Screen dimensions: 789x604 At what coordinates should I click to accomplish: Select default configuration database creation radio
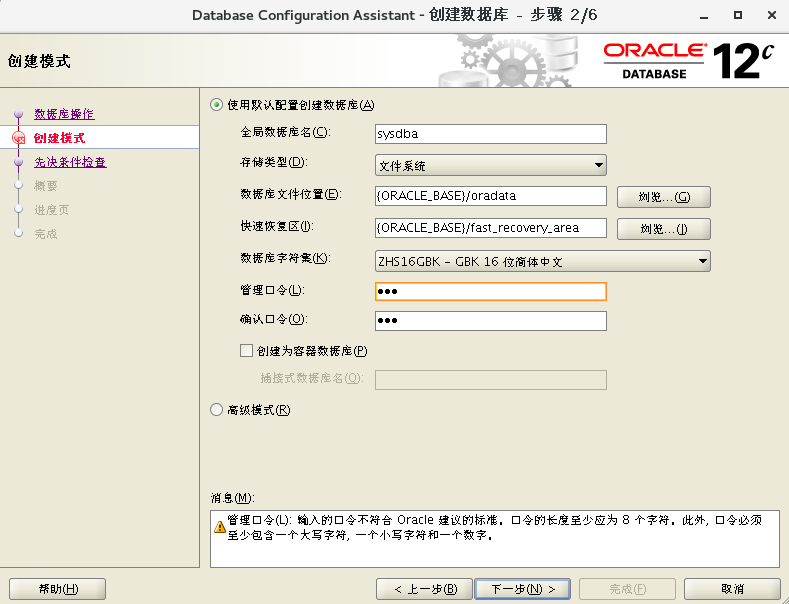[216, 105]
